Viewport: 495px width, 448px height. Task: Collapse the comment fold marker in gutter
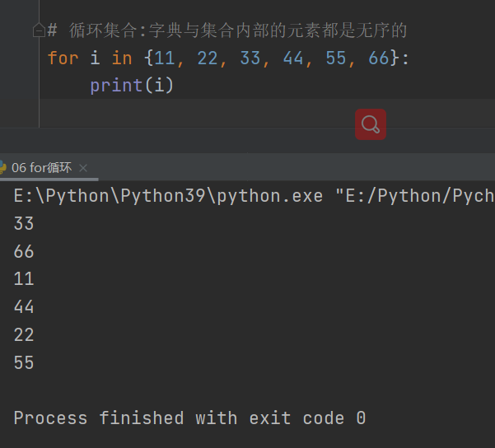click(38, 31)
